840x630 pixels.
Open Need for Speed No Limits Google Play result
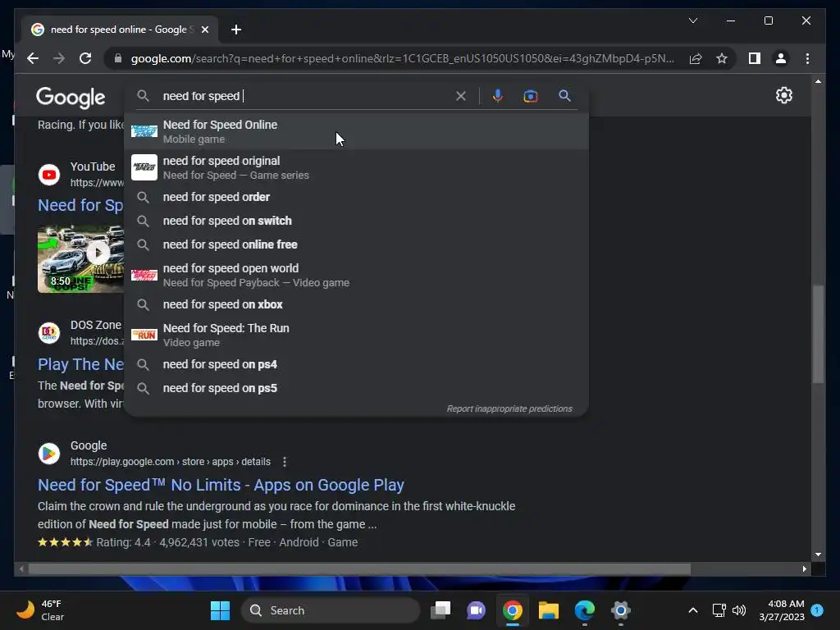pos(221,485)
